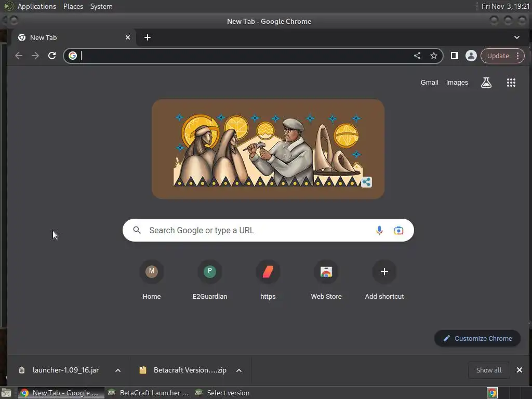This screenshot has width=532, height=399.
Task: Click the date and time clock
Action: [505, 6]
